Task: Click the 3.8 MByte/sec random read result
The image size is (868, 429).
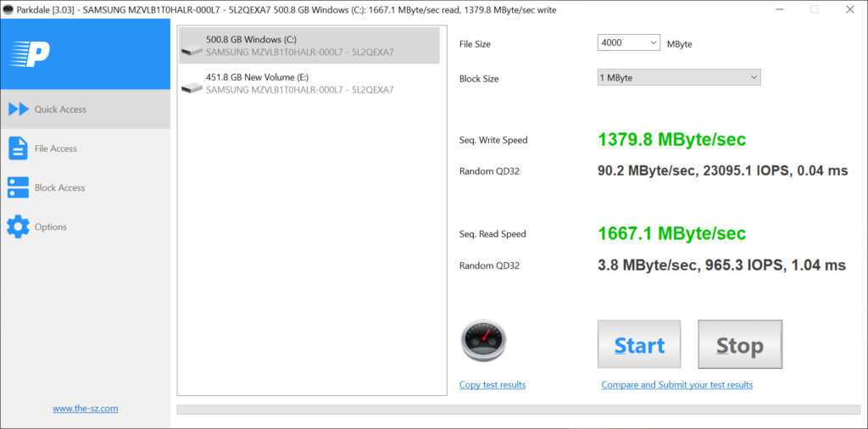Action: [722, 265]
